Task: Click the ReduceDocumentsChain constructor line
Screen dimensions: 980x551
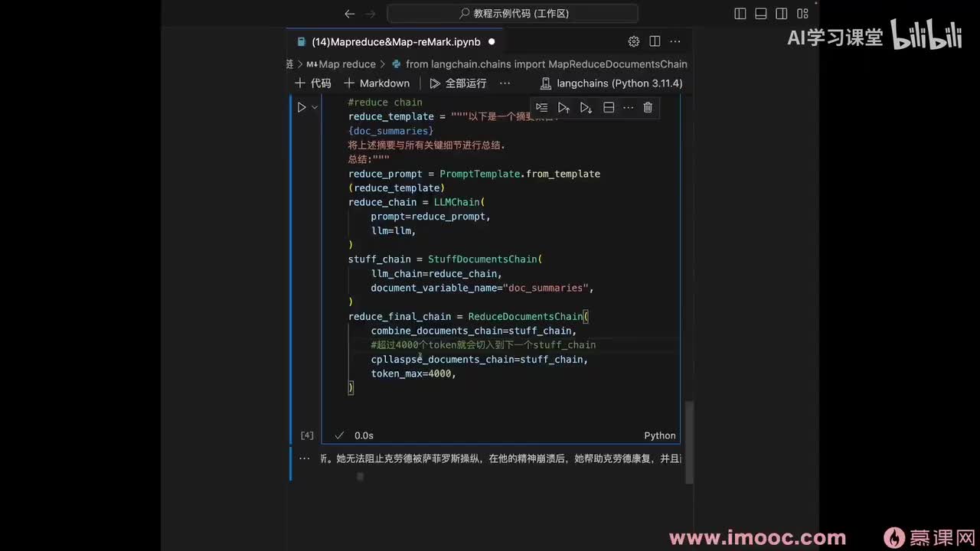Action: pos(469,316)
